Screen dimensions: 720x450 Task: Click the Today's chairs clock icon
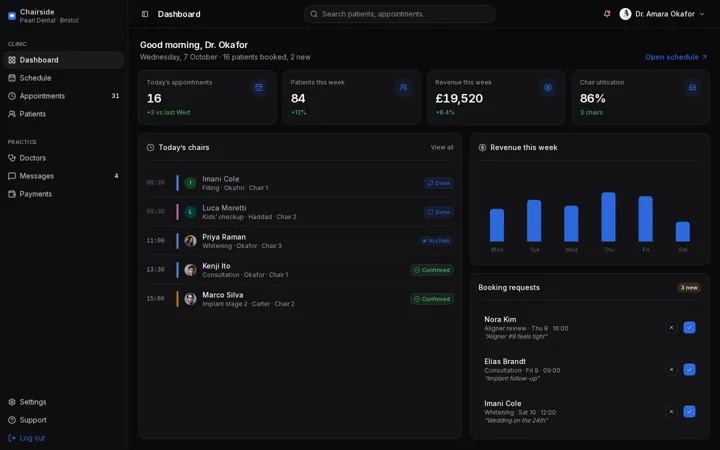(x=150, y=147)
